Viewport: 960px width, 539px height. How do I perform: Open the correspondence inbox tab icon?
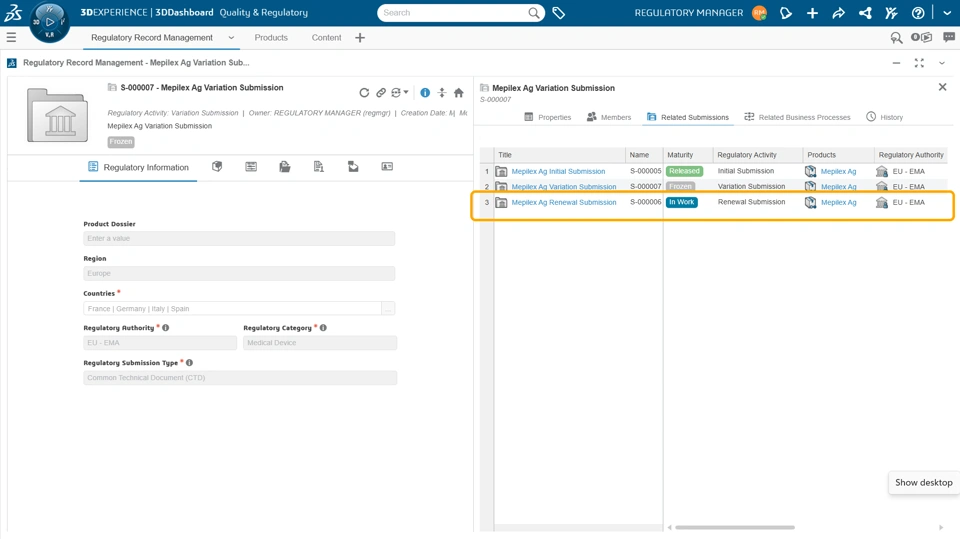point(353,167)
